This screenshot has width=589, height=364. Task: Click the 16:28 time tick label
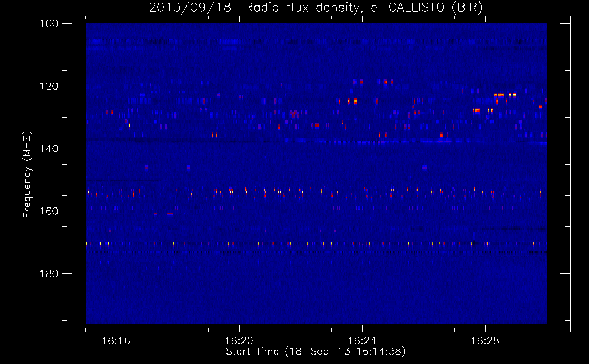point(485,341)
